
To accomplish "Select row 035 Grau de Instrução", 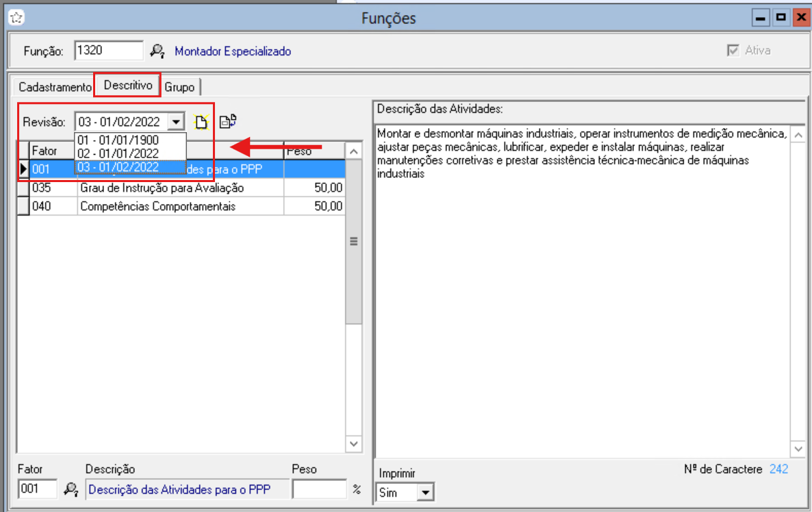I will click(162, 188).
